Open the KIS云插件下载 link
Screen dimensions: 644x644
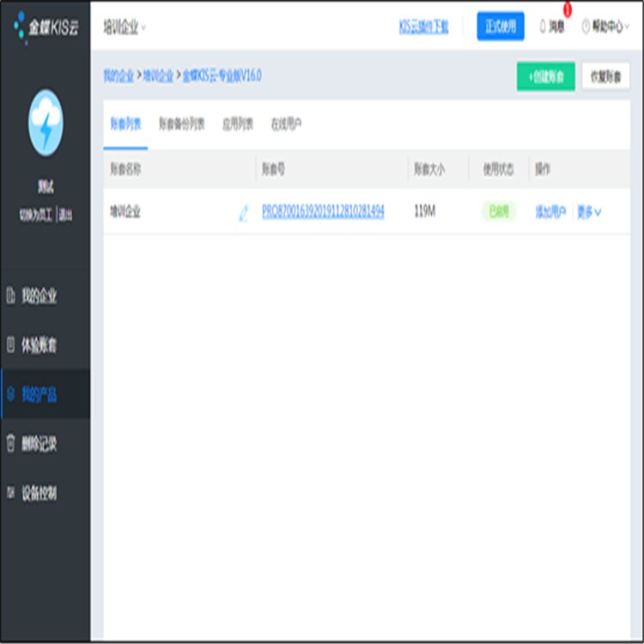(423, 27)
